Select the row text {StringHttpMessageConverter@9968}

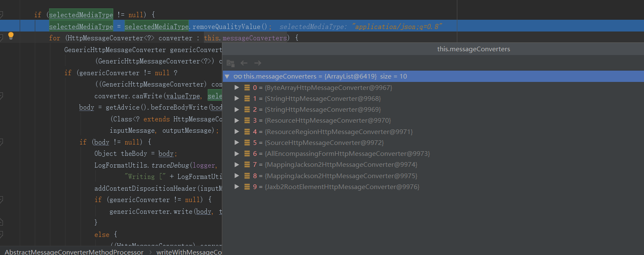coord(323,99)
